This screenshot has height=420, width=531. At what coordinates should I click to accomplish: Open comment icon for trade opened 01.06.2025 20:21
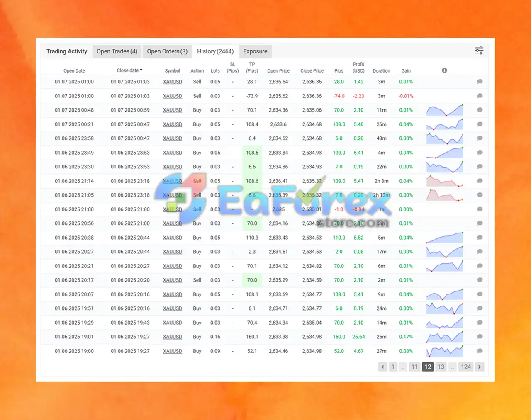tap(480, 266)
